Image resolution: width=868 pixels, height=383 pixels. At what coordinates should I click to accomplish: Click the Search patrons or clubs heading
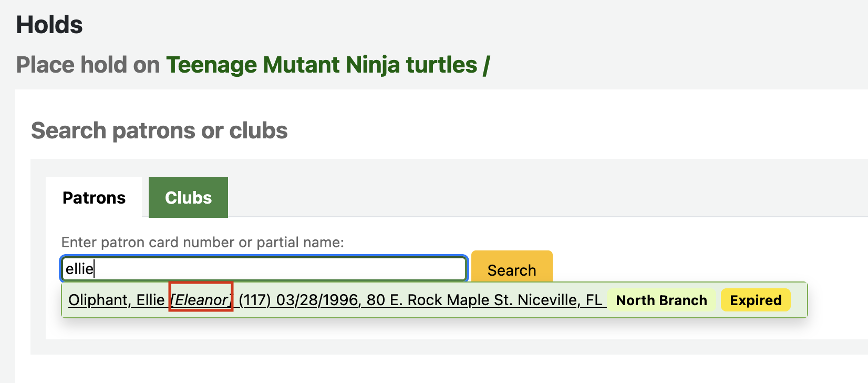pos(159,130)
